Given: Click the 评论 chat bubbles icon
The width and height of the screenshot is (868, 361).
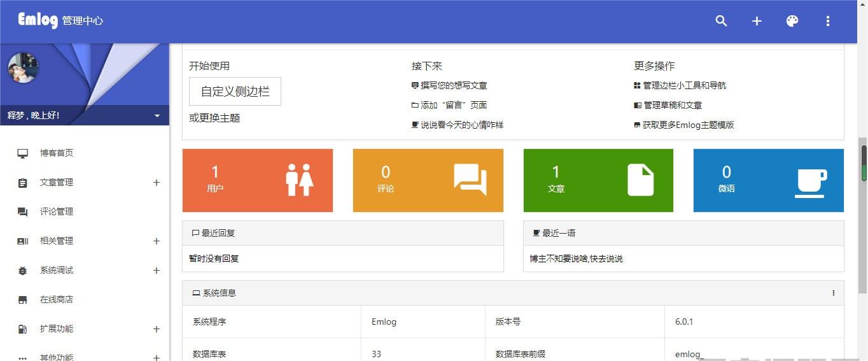Looking at the screenshot, I should click(x=470, y=180).
